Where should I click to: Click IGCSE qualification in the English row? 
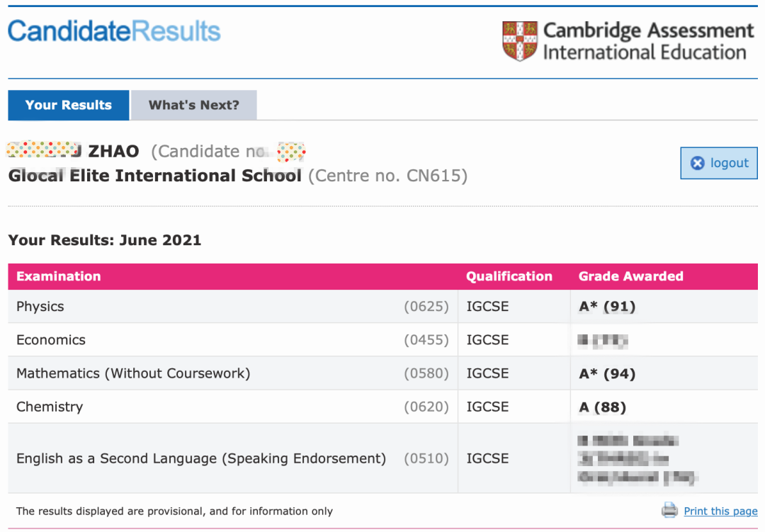487,458
